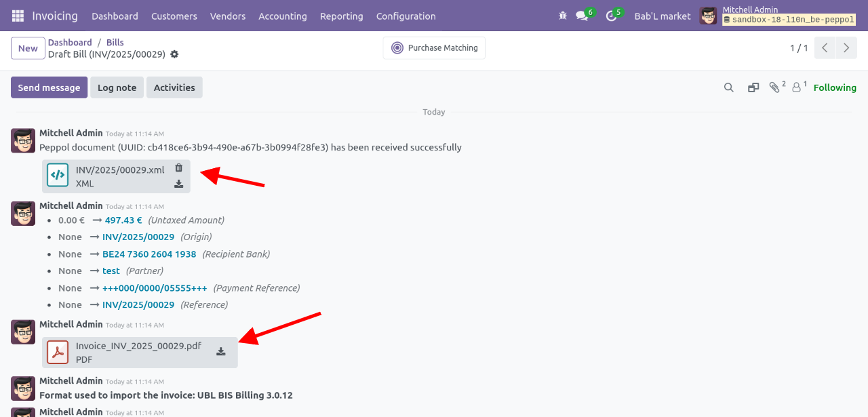Open the Reporting menu
Image resolution: width=868 pixels, height=417 pixels.
(341, 16)
